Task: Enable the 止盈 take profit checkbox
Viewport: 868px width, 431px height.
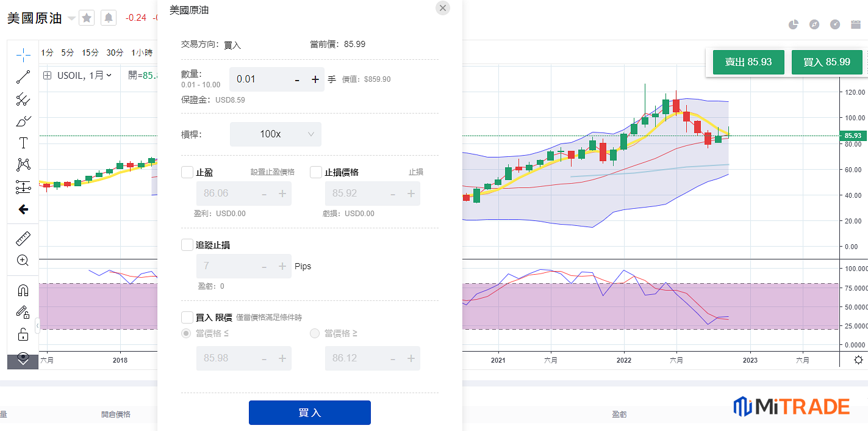Action: 187,172
